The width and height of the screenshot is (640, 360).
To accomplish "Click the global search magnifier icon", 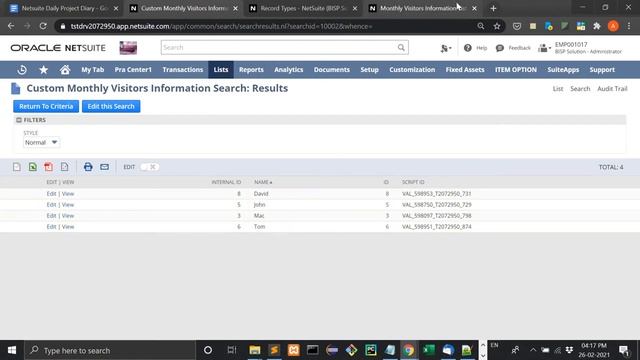I will click(401, 47).
